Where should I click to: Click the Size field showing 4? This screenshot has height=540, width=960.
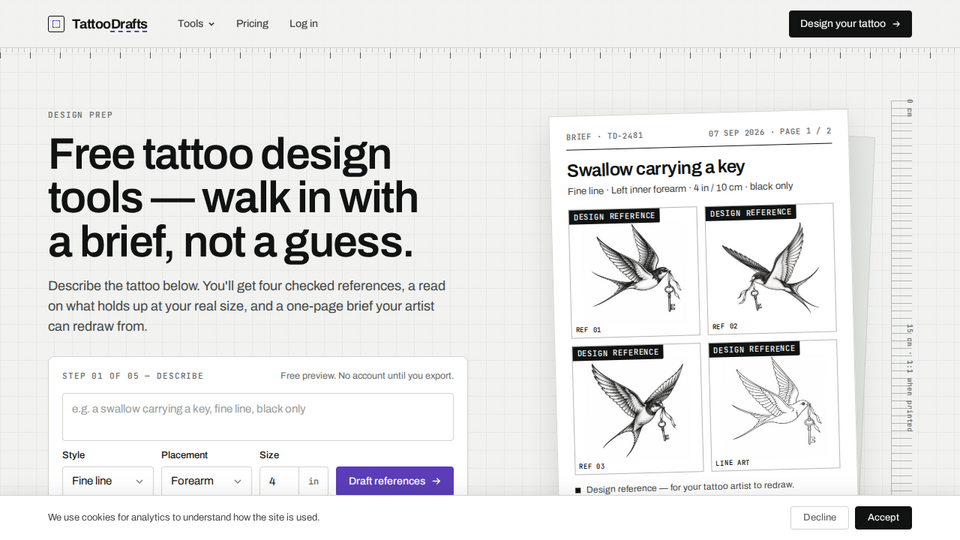(x=279, y=481)
